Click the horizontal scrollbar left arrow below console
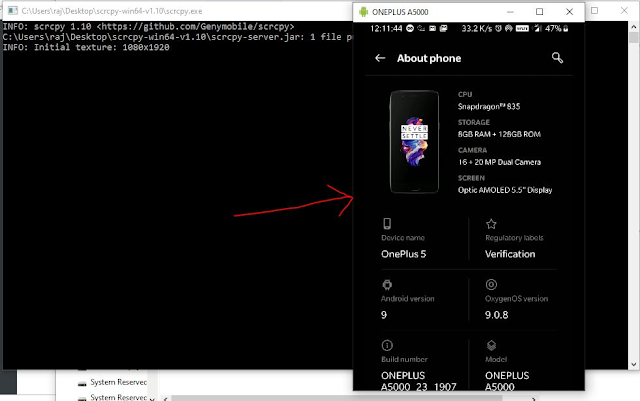640x401 pixels. pos(165,399)
